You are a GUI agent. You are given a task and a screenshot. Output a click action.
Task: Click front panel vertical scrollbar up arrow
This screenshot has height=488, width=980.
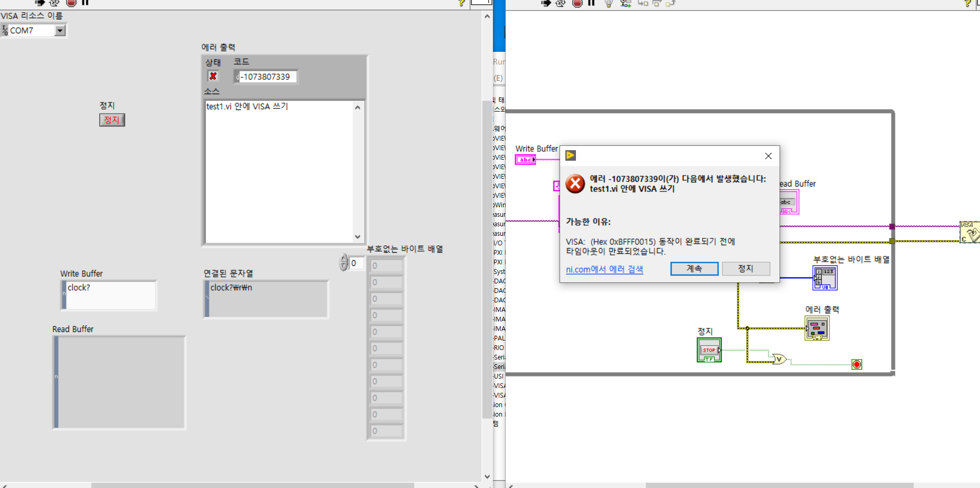[x=487, y=16]
